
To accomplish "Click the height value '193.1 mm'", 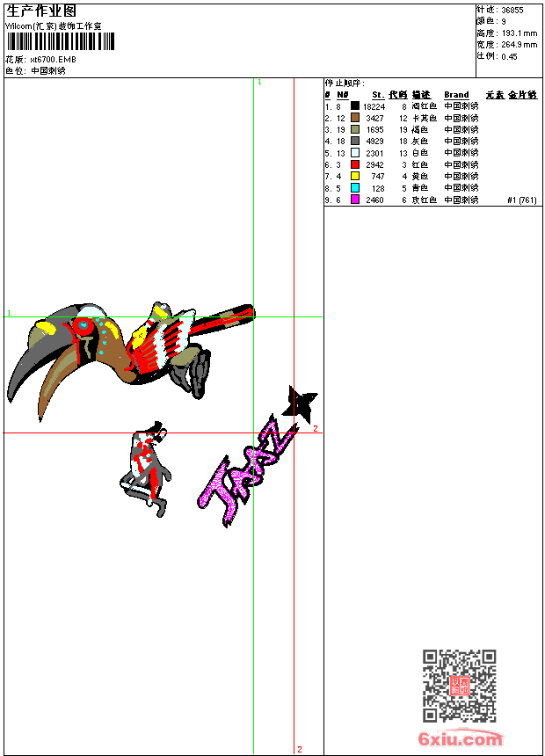I will [x=520, y=33].
